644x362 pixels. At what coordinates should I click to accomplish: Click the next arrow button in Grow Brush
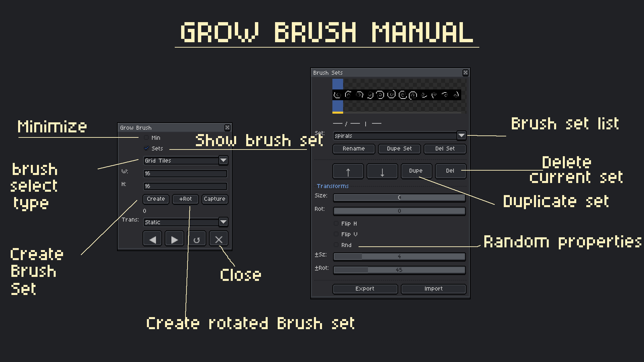[x=174, y=239]
